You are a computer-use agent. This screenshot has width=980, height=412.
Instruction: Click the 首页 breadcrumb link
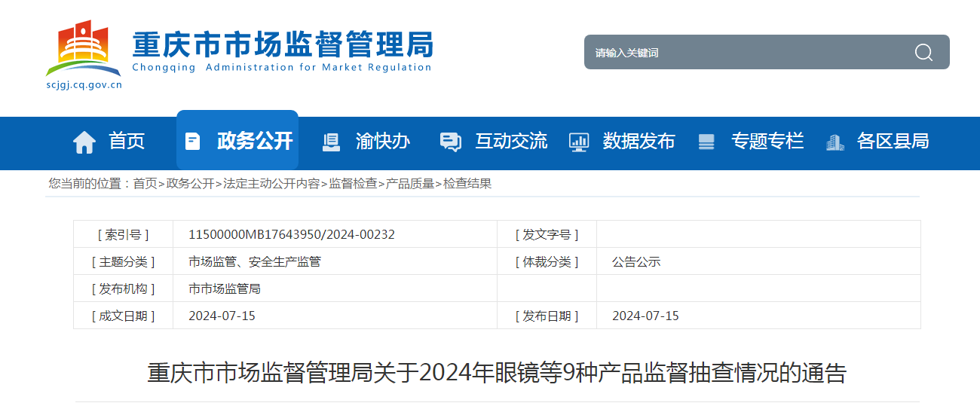click(x=145, y=183)
